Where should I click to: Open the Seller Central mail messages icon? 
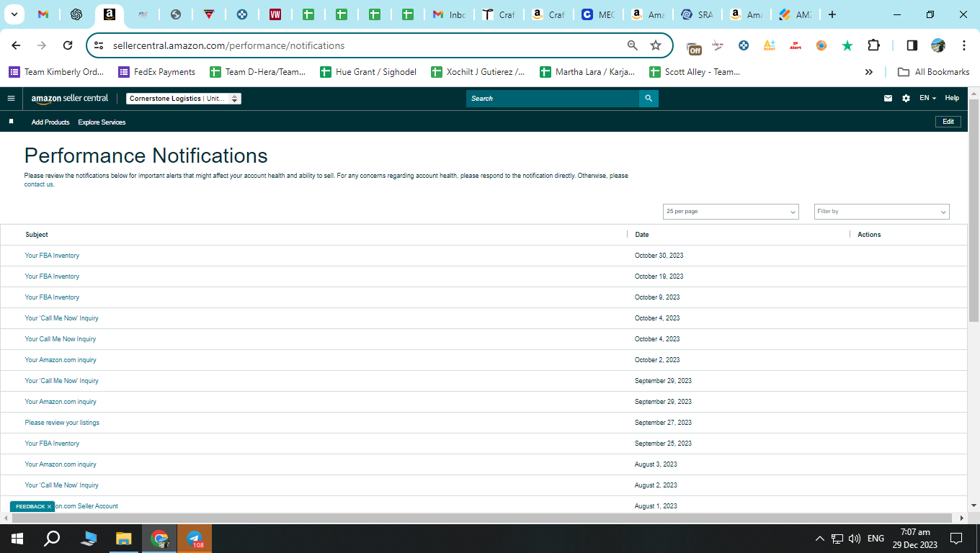point(888,99)
